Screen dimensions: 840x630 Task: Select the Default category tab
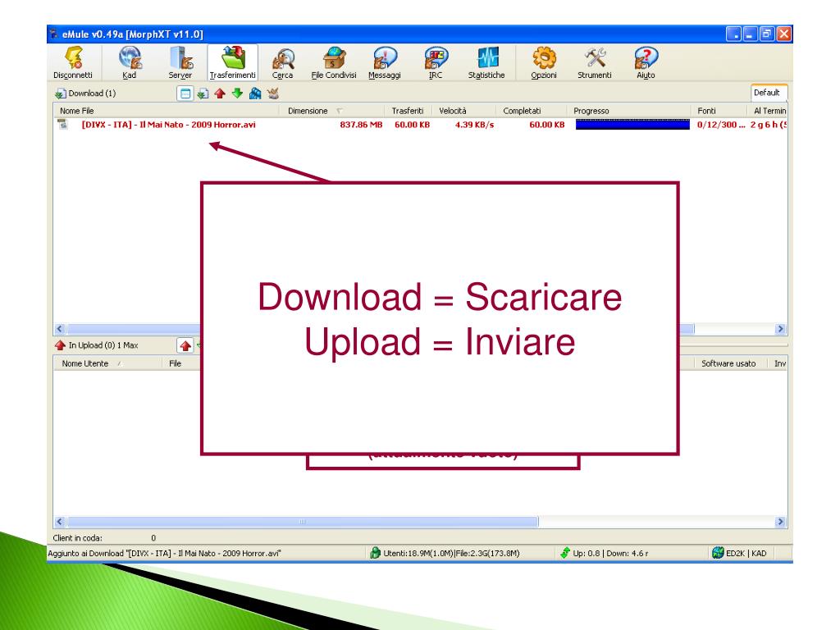pyautogui.click(x=767, y=93)
